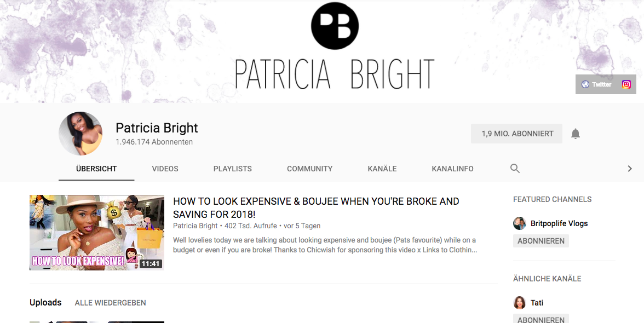Open the Tati channel link
Image resolution: width=644 pixels, height=323 pixels.
[537, 303]
